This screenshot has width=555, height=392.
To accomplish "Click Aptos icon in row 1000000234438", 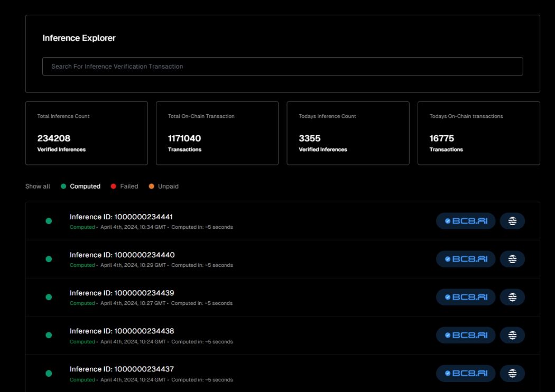I will click(x=512, y=335).
